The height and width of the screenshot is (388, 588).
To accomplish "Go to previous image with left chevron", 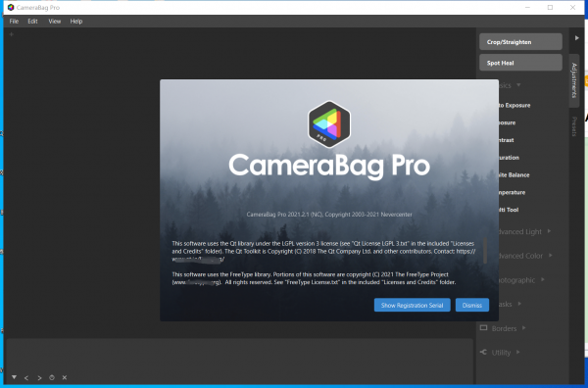I will (x=26, y=378).
